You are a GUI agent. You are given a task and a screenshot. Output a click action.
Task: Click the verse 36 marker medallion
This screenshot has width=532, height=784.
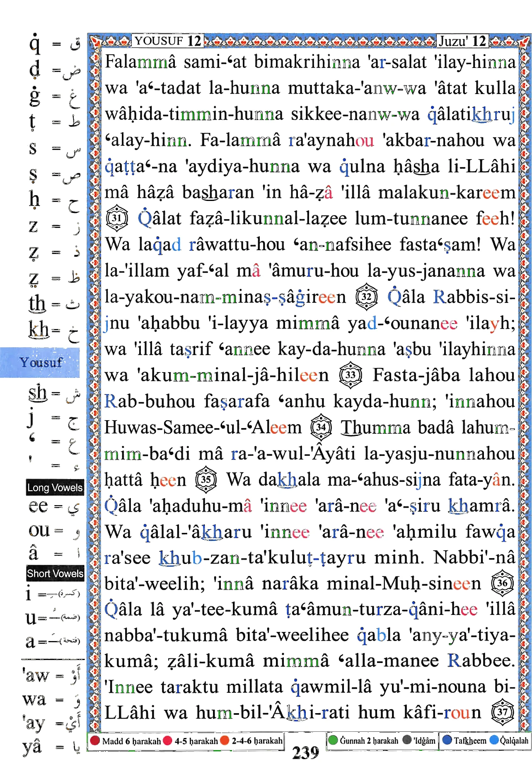(x=502, y=583)
